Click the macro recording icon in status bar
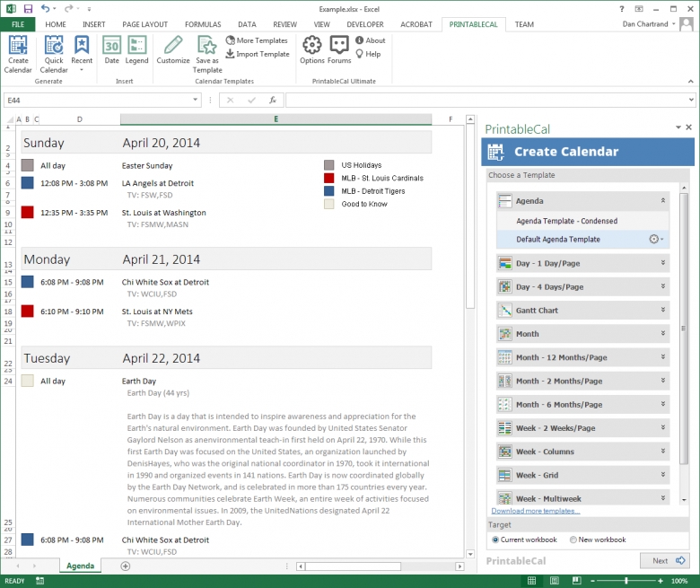The width and height of the screenshot is (700, 588). [x=40, y=581]
